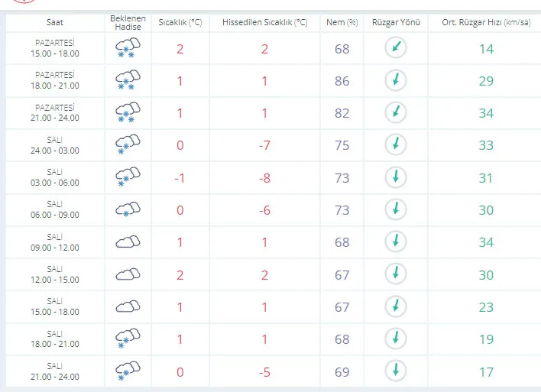Click the wind direction arrow for Salı 21.00 - 24.00
This screenshot has width=541, height=392.
point(396,371)
